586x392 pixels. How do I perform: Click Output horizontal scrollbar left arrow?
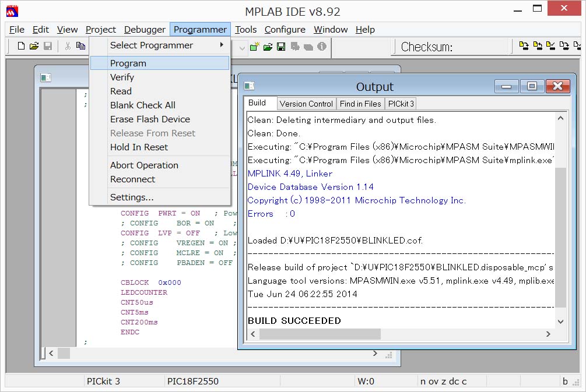pyautogui.click(x=253, y=334)
